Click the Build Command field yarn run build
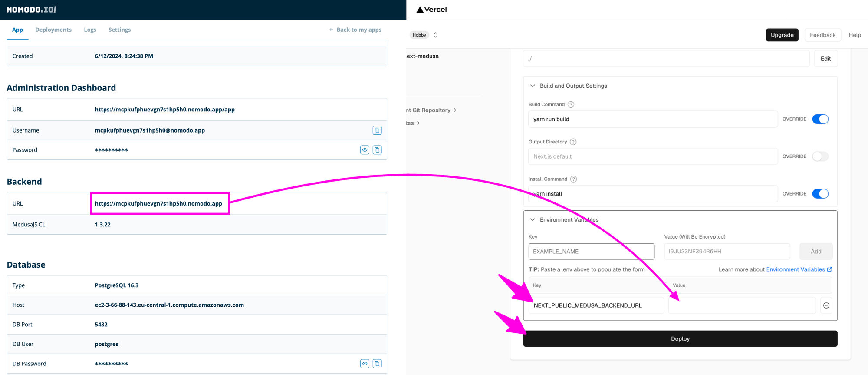Screen dimensions: 868x375 [653, 119]
